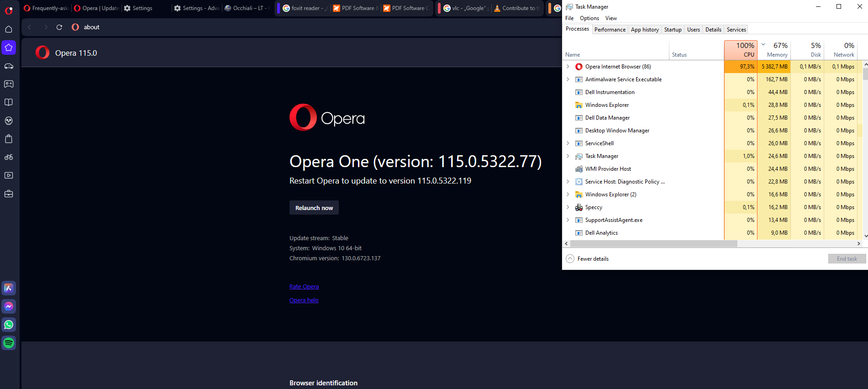868x389 pixels.
Task: Open the player icon in sidebar
Action: point(9,175)
